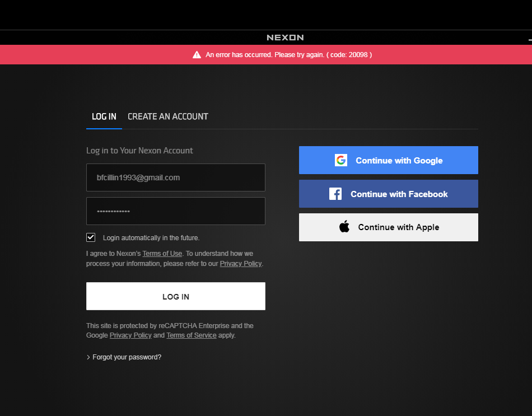Click the Forgot your password link
This screenshot has height=416, width=532.
[127, 357]
